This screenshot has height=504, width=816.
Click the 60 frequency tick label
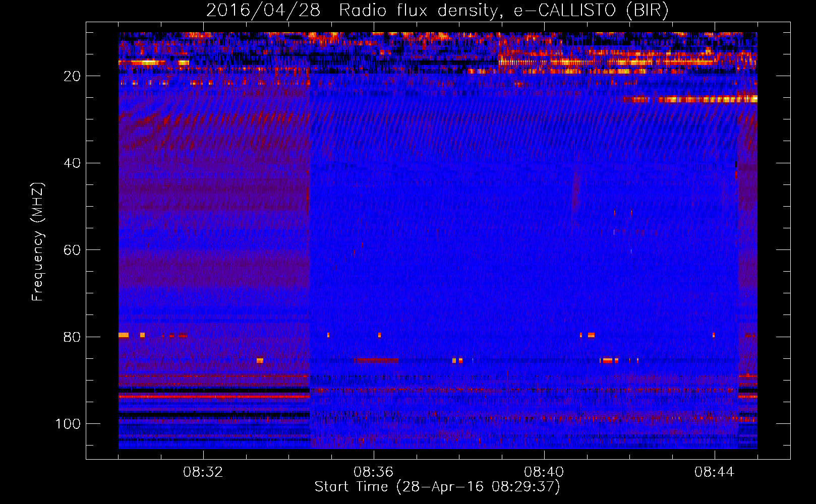72,250
